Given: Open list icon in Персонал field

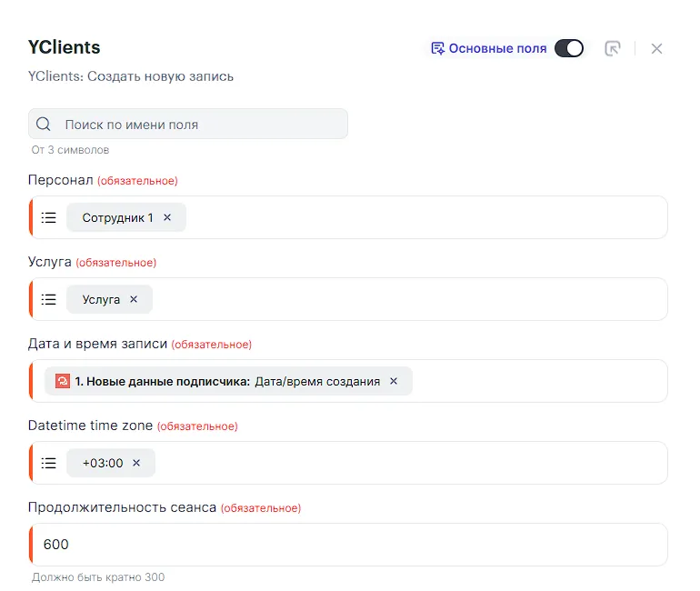Looking at the screenshot, I should tap(49, 217).
